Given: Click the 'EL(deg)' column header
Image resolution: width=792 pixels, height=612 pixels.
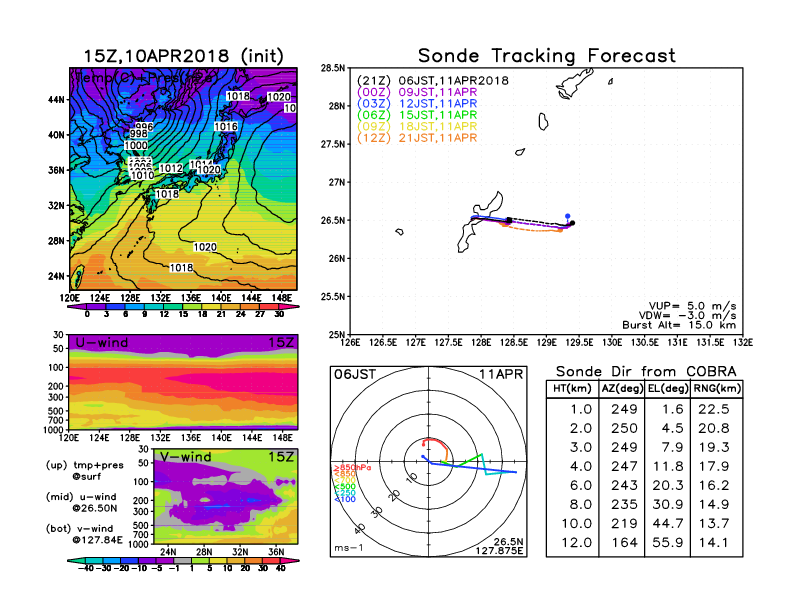Looking at the screenshot, I should pyautogui.click(x=668, y=388).
